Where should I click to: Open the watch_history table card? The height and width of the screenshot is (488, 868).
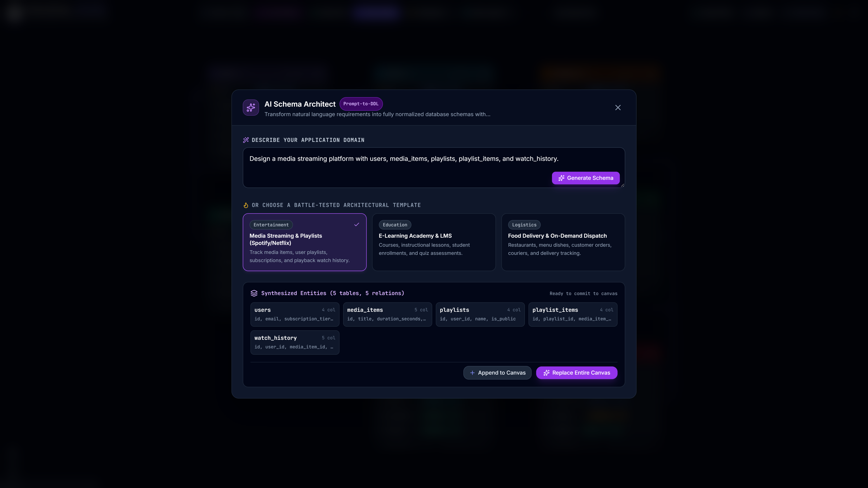(295, 342)
